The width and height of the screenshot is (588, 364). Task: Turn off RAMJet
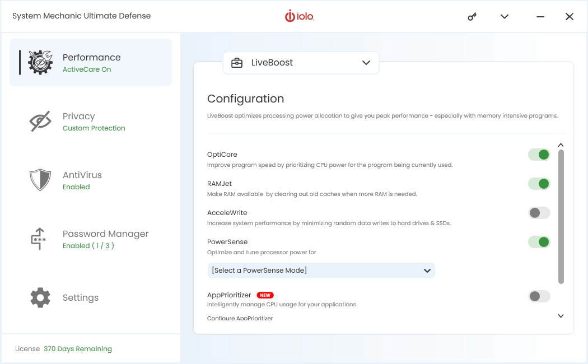[539, 183]
